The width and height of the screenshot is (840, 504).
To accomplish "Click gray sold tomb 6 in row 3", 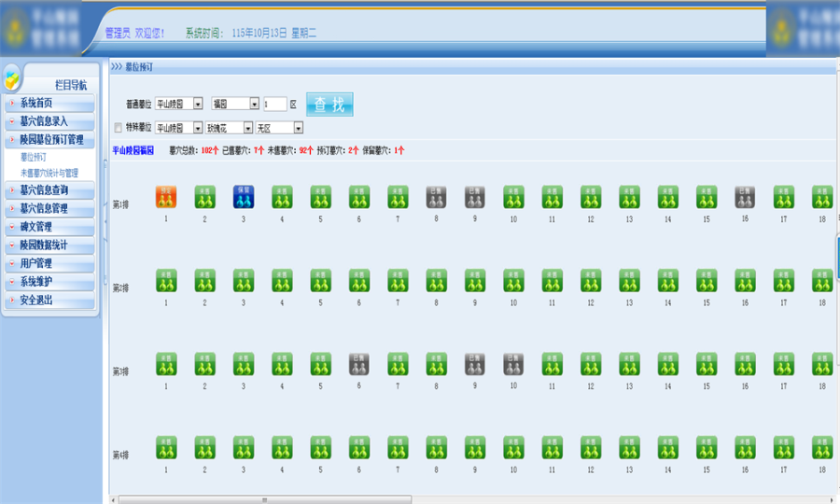I will click(359, 364).
